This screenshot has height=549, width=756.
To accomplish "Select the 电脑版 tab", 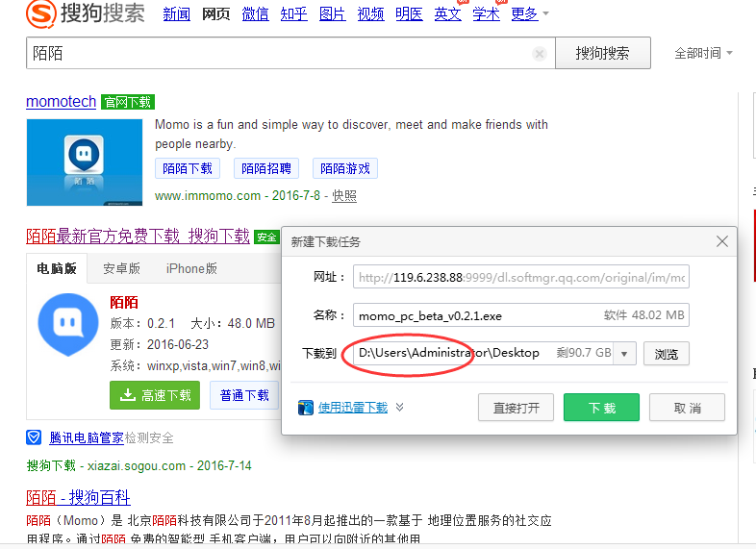I will pos(57,268).
